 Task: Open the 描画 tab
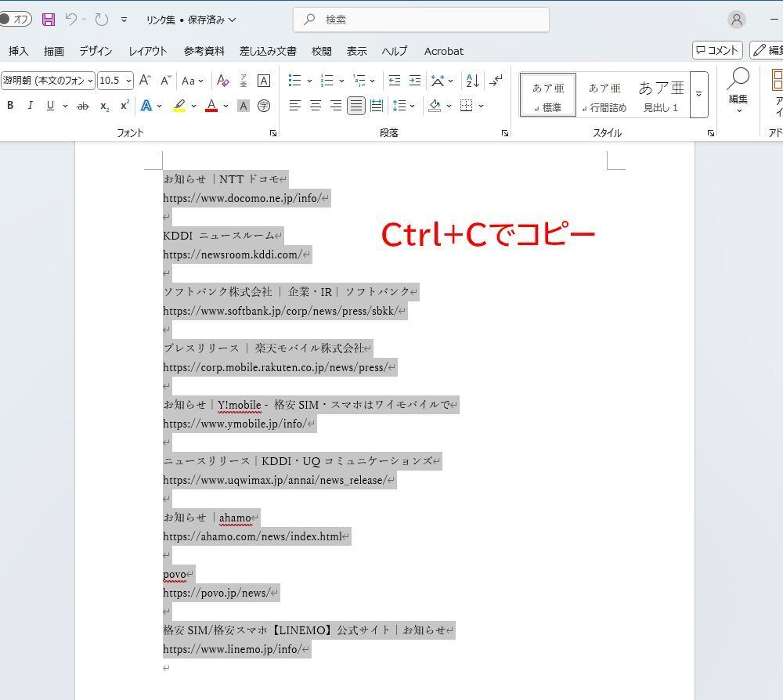tap(54, 51)
